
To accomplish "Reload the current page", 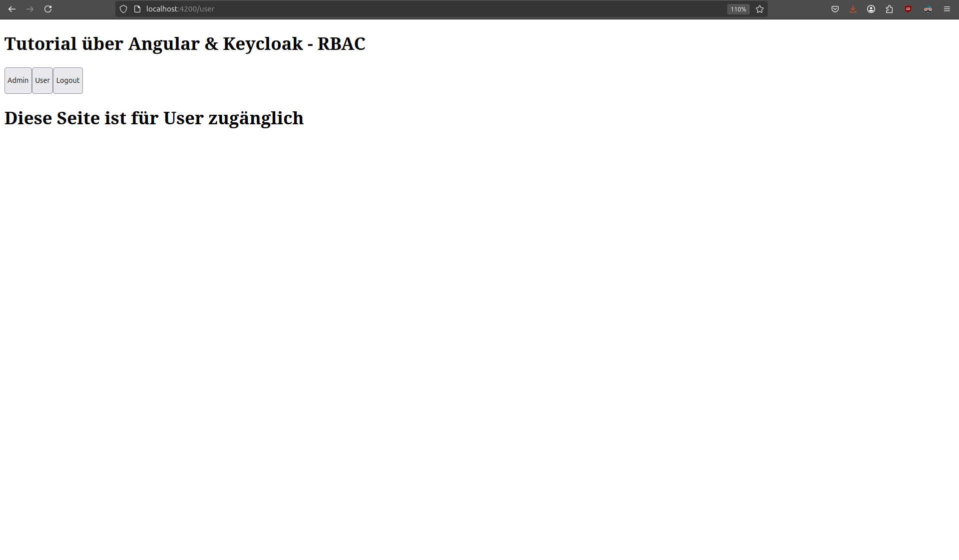I will click(48, 9).
